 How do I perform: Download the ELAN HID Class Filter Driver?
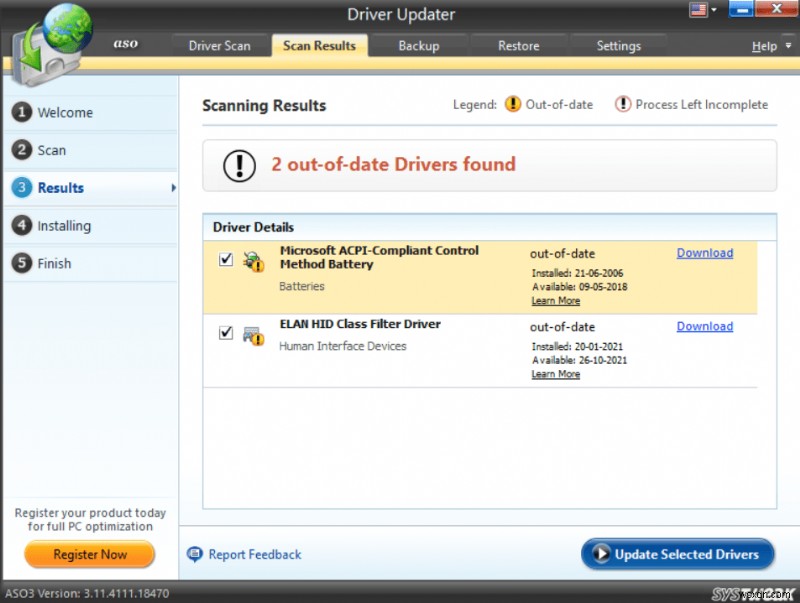tap(705, 326)
